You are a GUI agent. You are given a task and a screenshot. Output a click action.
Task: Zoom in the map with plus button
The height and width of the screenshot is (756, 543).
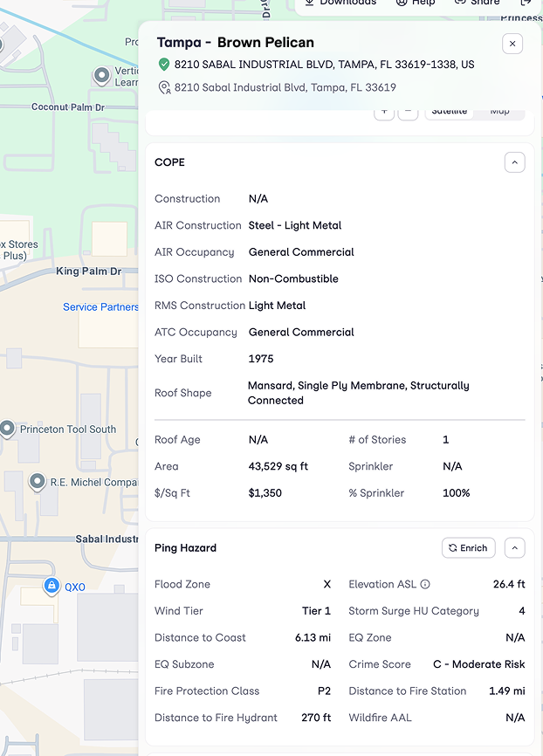click(384, 113)
